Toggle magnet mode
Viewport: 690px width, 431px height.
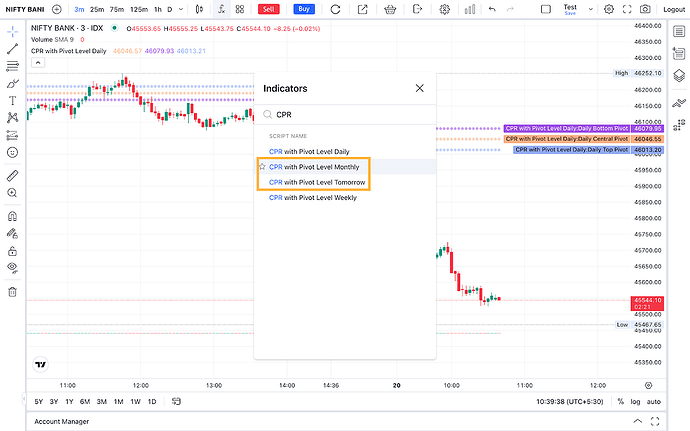12,216
